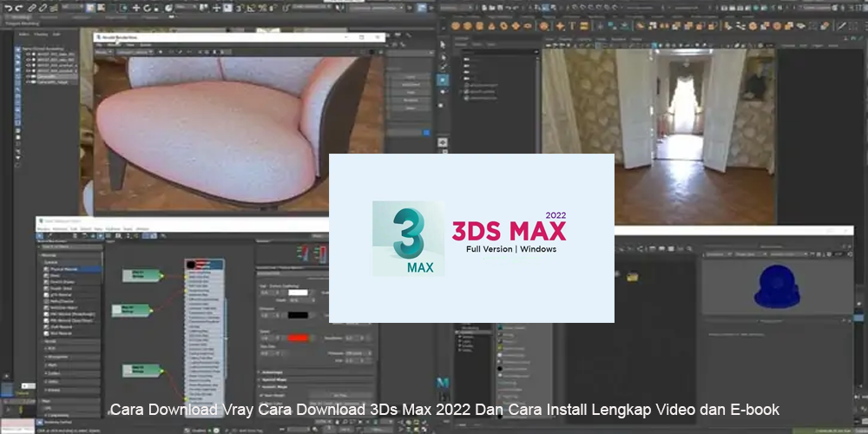Click the material node header preview
This screenshot has height=434, width=868.
pos(190,265)
